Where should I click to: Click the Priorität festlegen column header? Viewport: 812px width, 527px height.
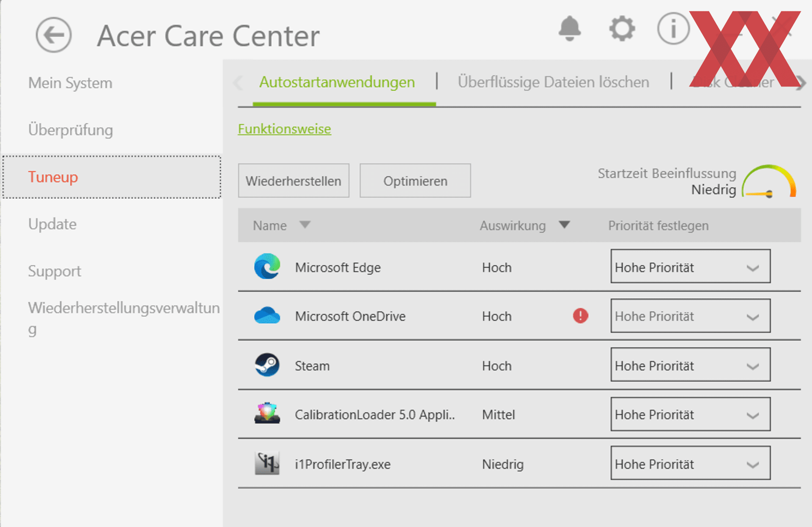click(x=658, y=226)
